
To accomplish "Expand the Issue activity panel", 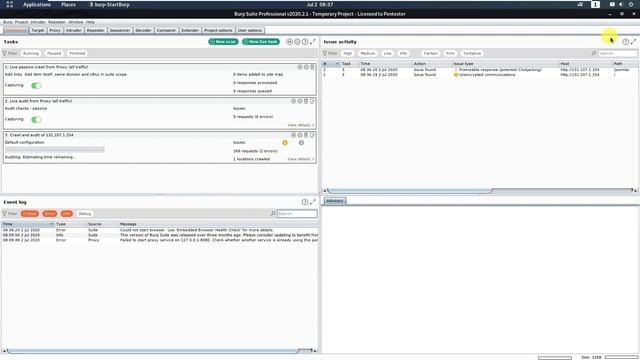I will point(633,42).
